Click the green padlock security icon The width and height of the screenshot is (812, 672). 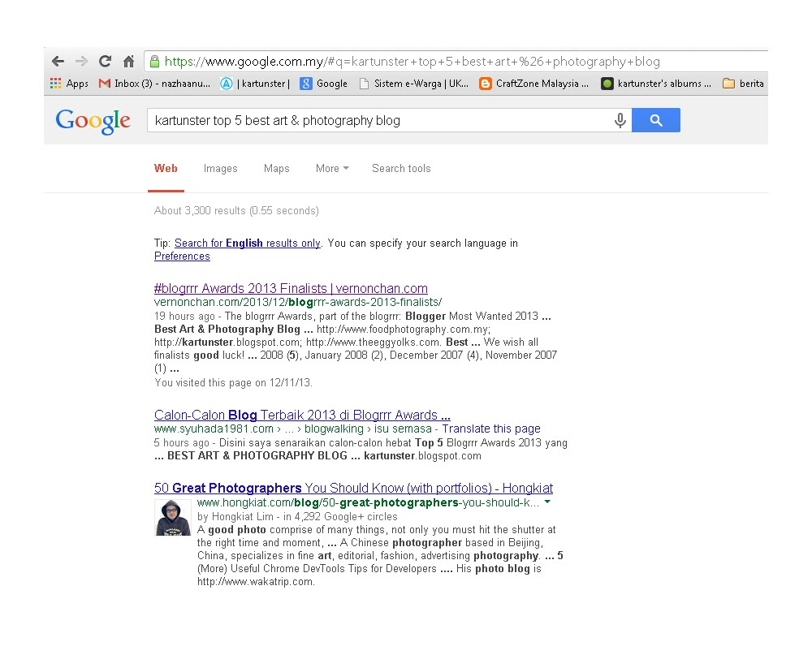coord(154,62)
